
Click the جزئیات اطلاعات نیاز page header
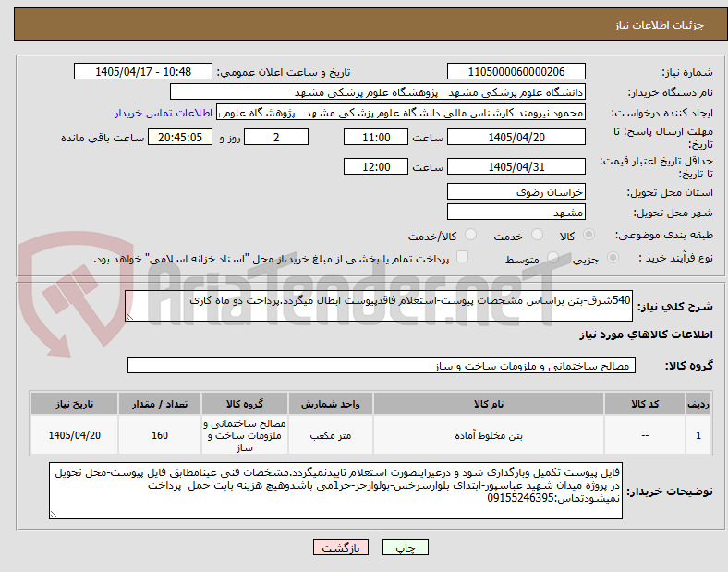pos(660,25)
